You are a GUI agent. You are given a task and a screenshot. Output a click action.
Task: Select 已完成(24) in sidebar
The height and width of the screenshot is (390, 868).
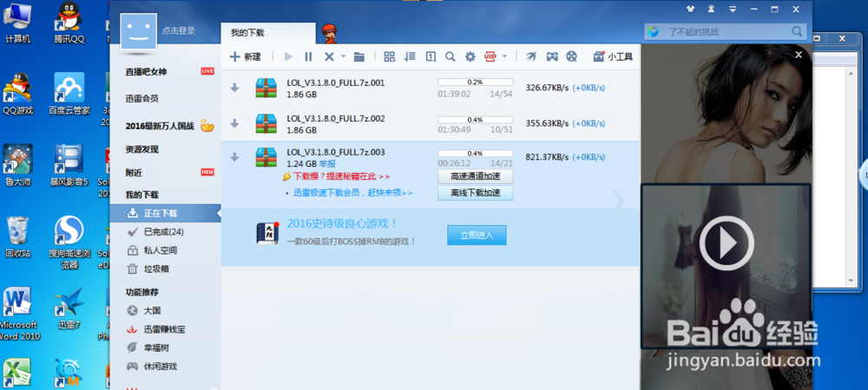point(165,232)
